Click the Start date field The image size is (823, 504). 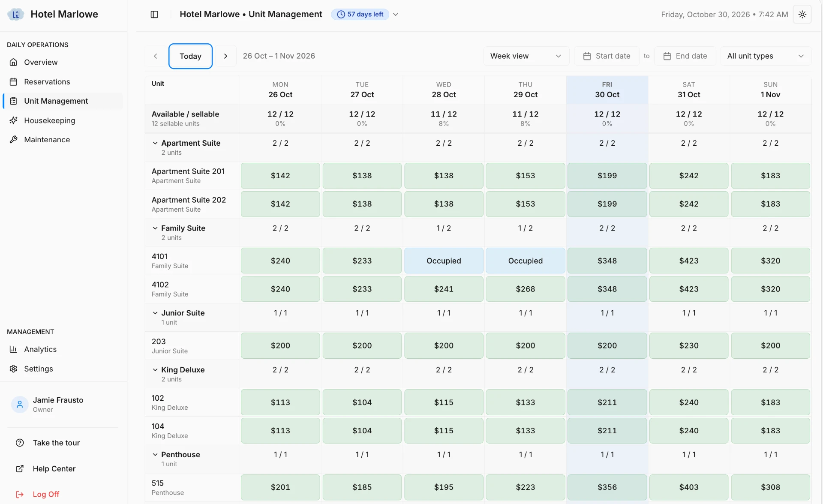(607, 56)
